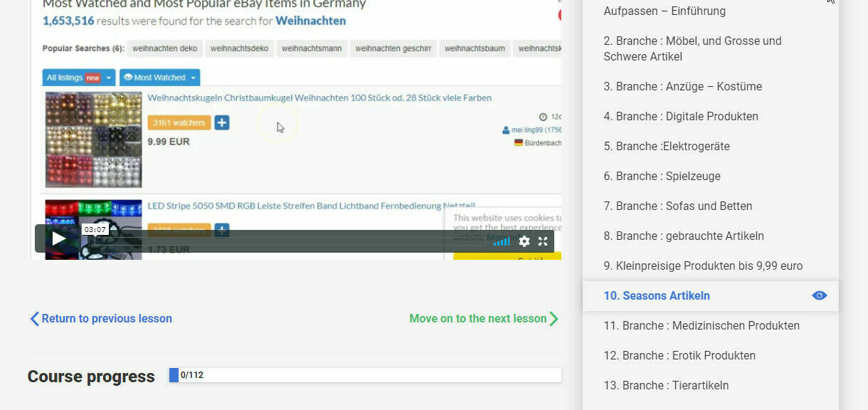Screen dimensions: 868x410
Task: Adjust the video volume bars
Action: click(502, 241)
